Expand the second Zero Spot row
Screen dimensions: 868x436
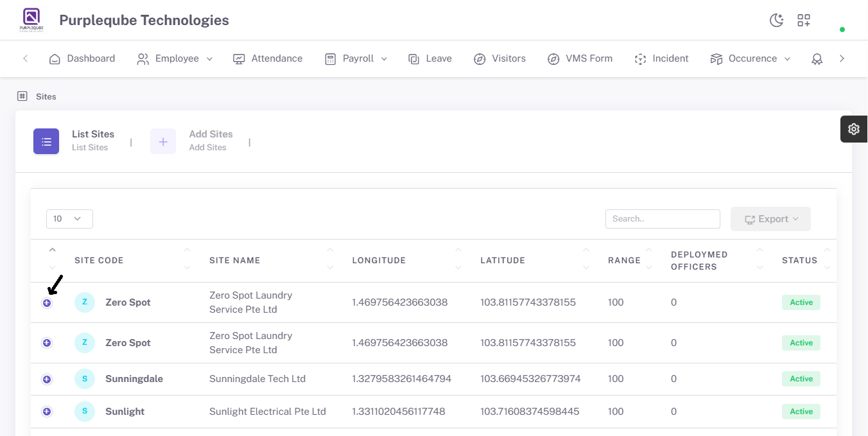pyautogui.click(x=47, y=344)
